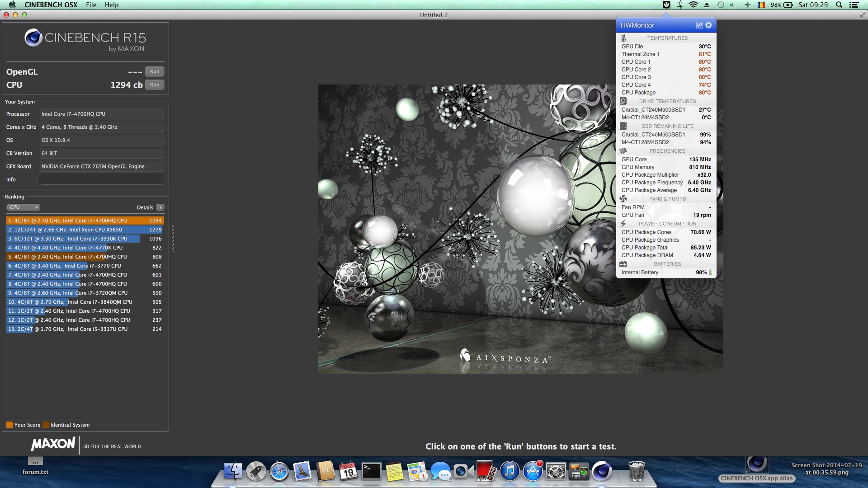
Task: Open Mail from the Dock
Action: point(302,471)
